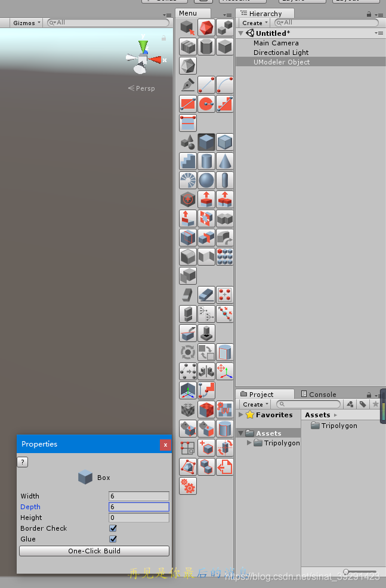Select the gray icosahedron tool
The image size is (386, 588).
(x=188, y=66)
